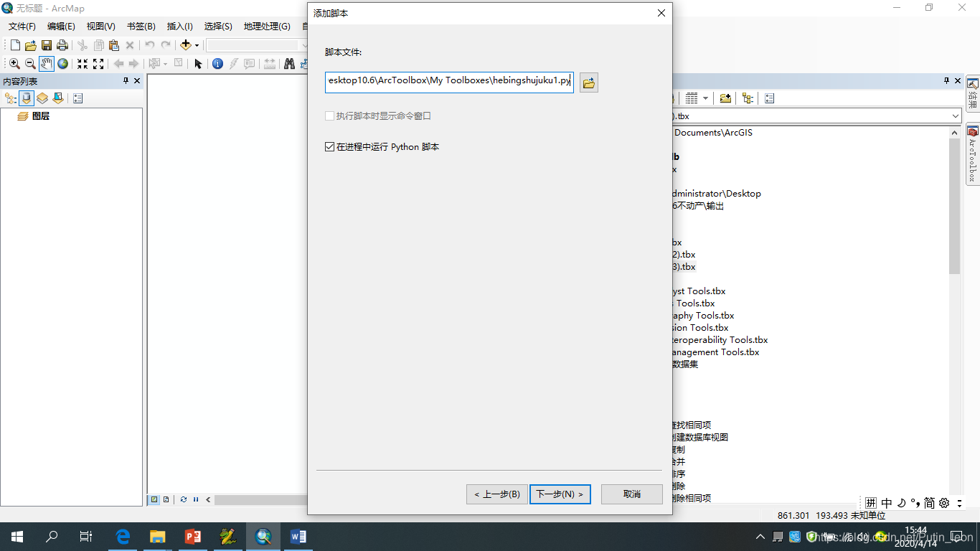Image resolution: width=980 pixels, height=551 pixels.
Task: Open the 插入(I) menu
Action: coord(179,27)
